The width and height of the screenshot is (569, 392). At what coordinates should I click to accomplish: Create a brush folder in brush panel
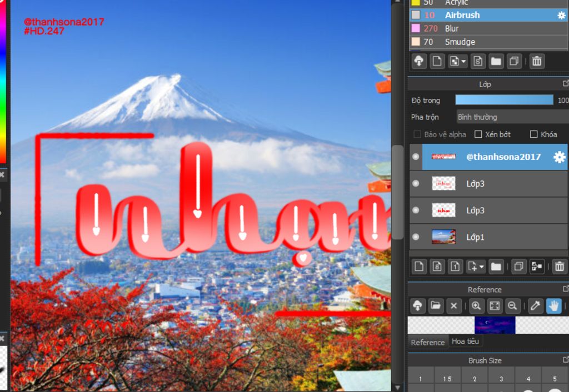[496, 61]
